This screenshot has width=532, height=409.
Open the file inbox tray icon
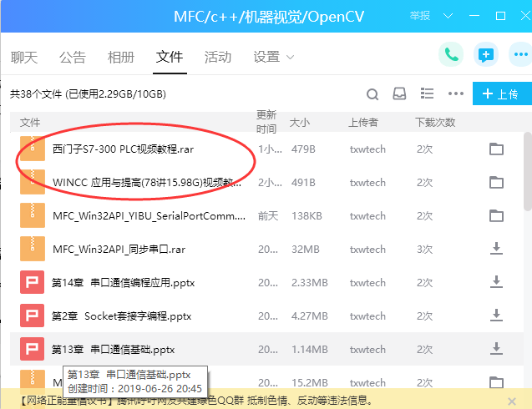coord(399,93)
